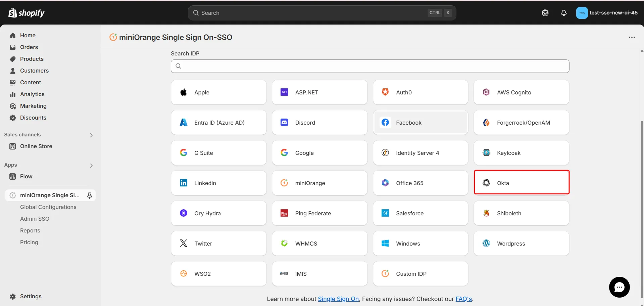Open the chat support bubble
This screenshot has height=306, width=644.
pos(619,287)
